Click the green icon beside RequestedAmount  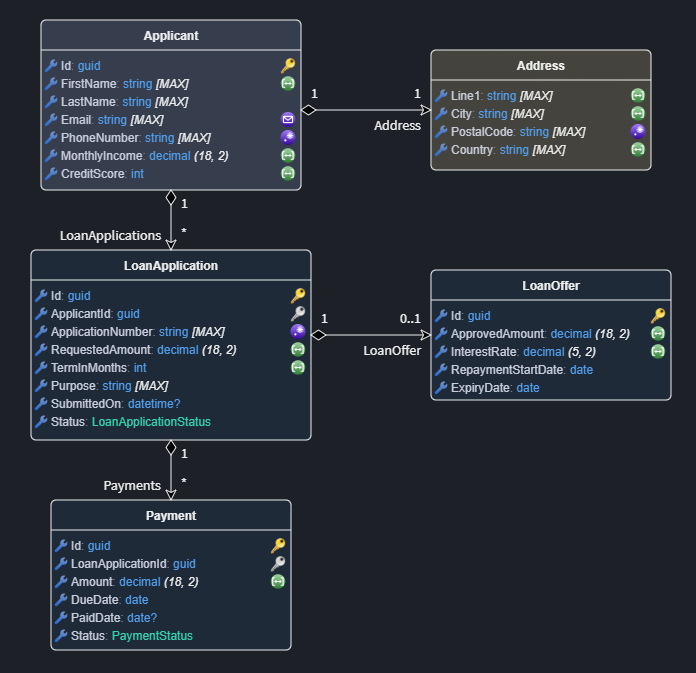click(298, 349)
